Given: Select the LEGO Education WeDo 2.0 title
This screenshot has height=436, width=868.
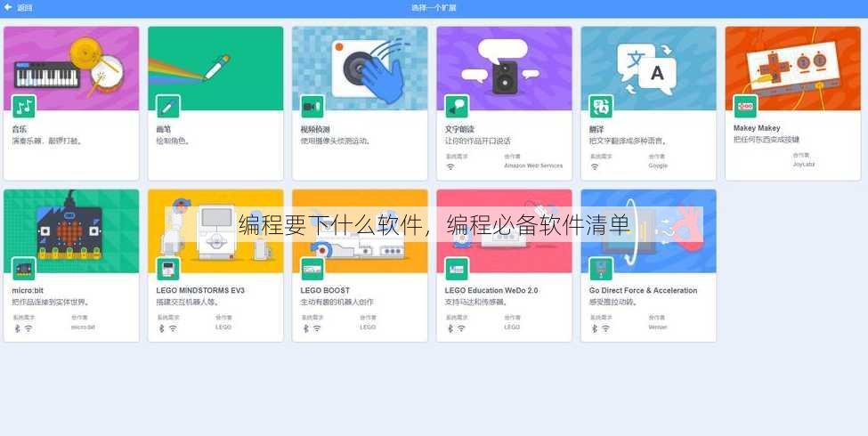Looking at the screenshot, I should (x=491, y=290).
